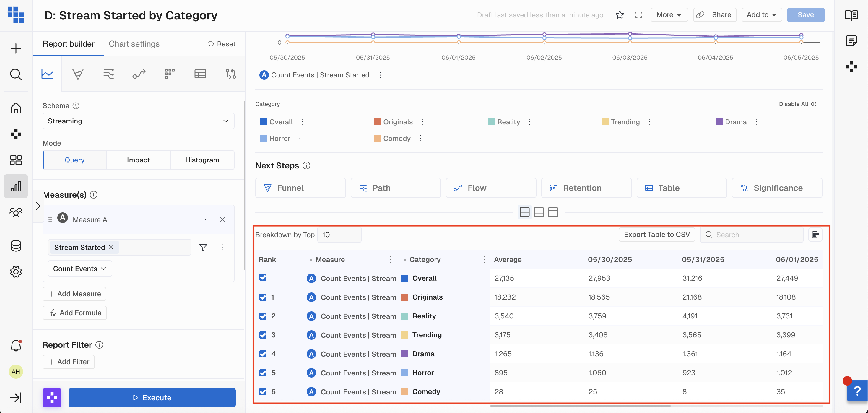Open filter for Stream Started event
Image resolution: width=868 pixels, height=413 pixels.
point(203,248)
